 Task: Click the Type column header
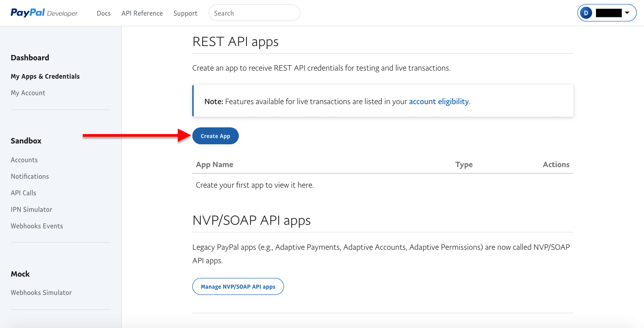pos(464,164)
